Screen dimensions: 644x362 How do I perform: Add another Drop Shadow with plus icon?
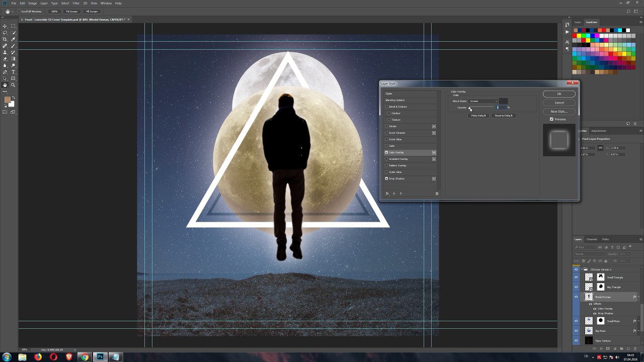tap(434, 178)
